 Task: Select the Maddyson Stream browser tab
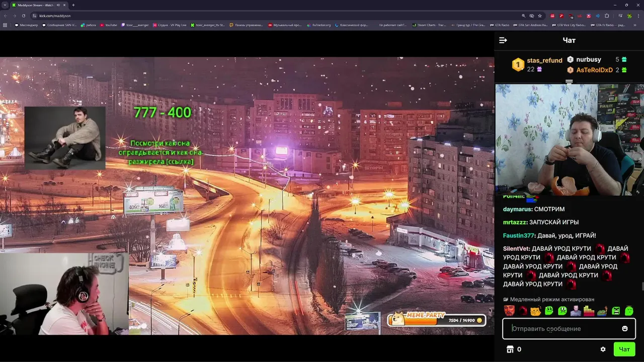click(x=39, y=5)
